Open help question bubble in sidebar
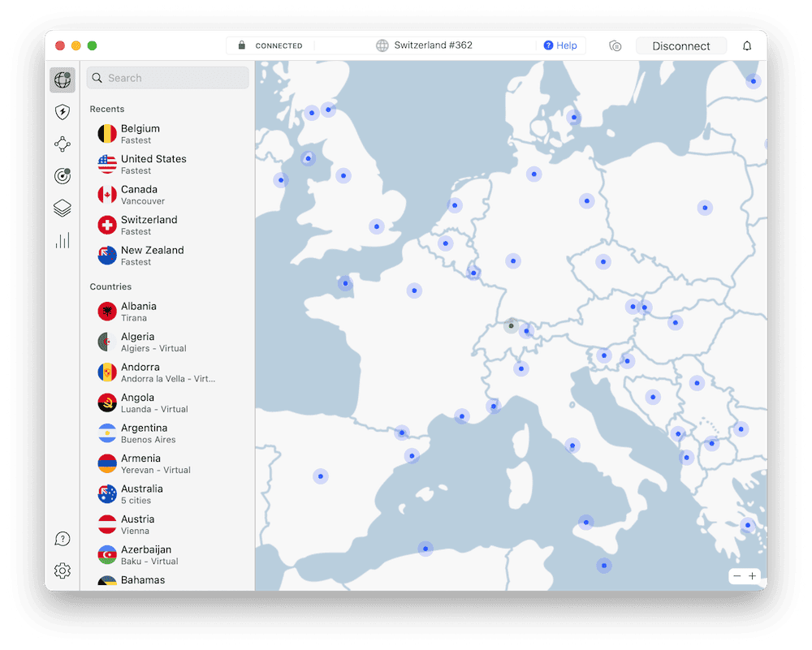 (63, 539)
